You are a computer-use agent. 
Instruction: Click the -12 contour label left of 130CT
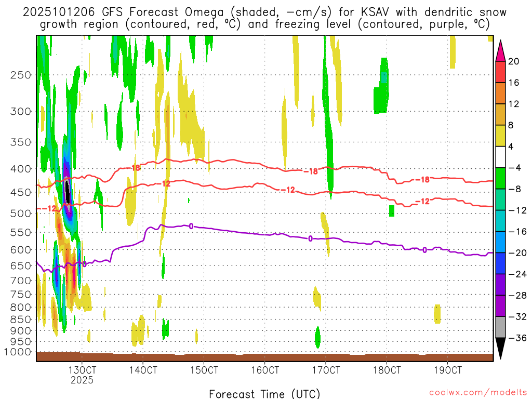49,208
